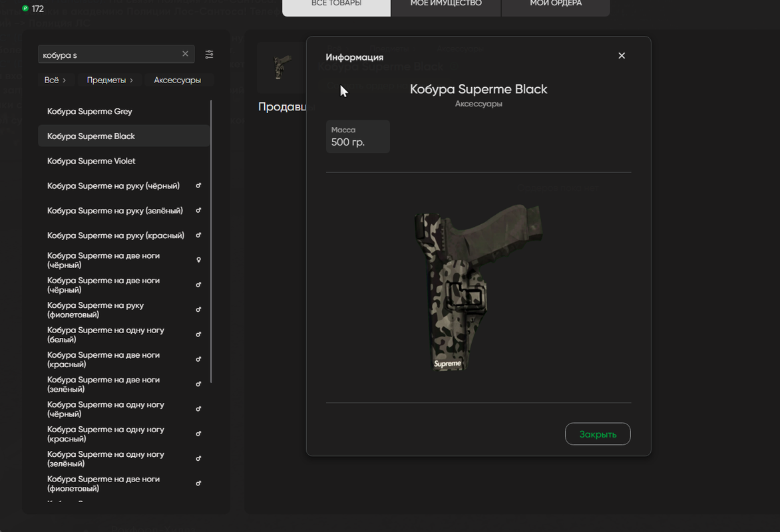The height and width of the screenshot is (532, 780).
Task: Select Кобура Superme на одну ногу (белый)
Action: 123,334
